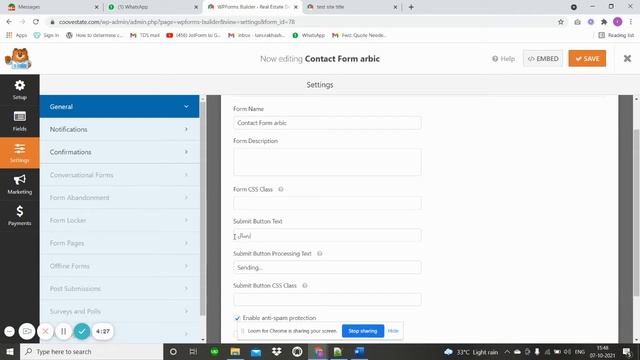Show Submit Button Processing Text help icon

[x=320, y=253]
